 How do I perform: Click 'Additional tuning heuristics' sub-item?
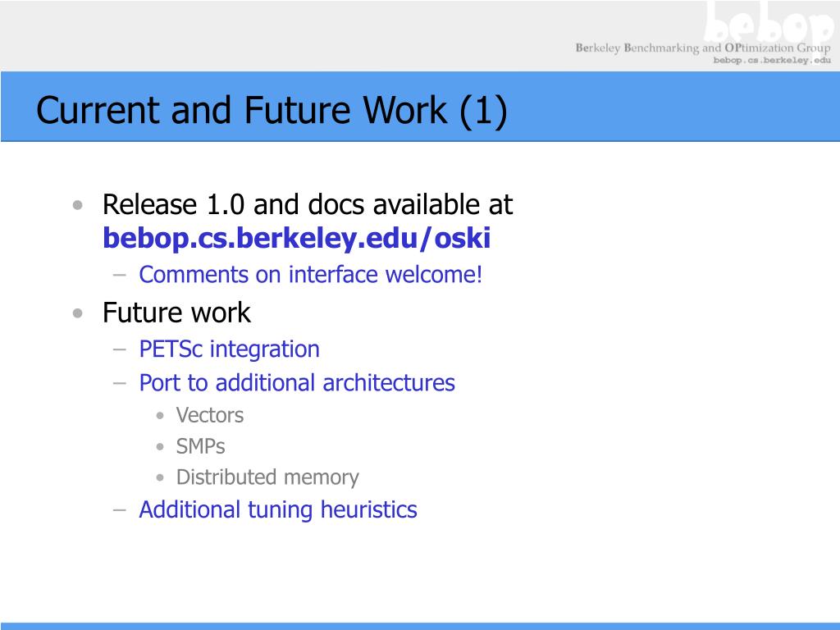click(278, 509)
